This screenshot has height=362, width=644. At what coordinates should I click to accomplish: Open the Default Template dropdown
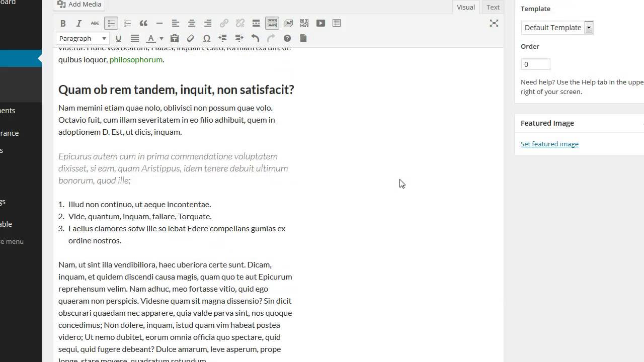pyautogui.click(x=557, y=28)
